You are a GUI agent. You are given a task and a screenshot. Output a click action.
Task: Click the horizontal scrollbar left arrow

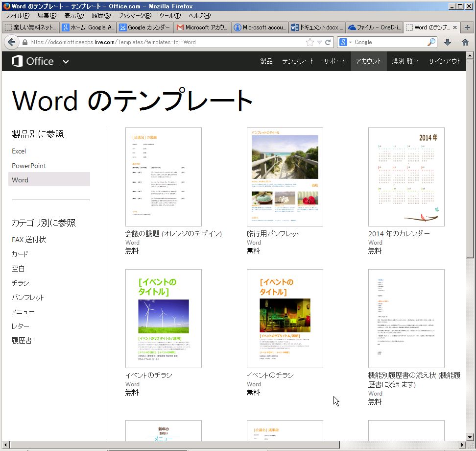pos(5,445)
